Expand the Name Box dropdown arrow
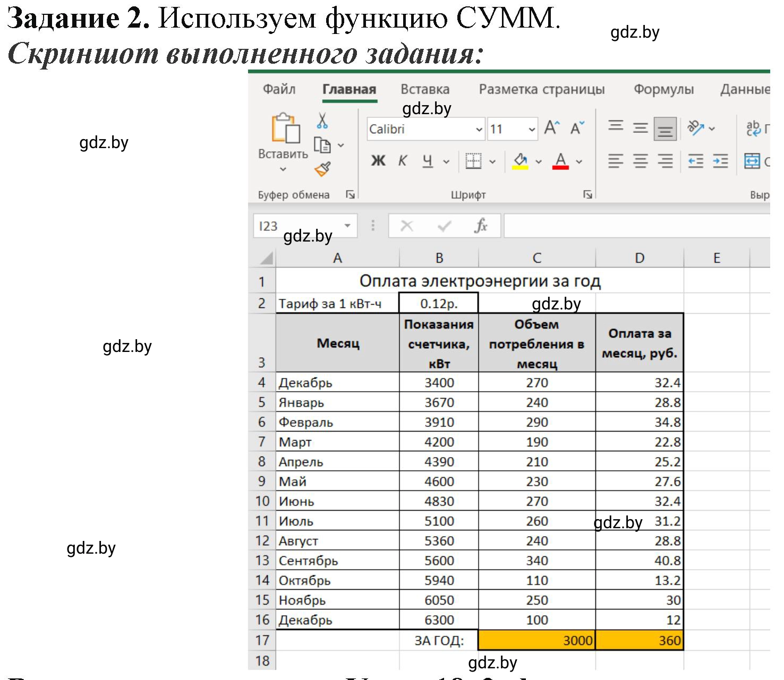This screenshot has width=784, height=680. (348, 226)
